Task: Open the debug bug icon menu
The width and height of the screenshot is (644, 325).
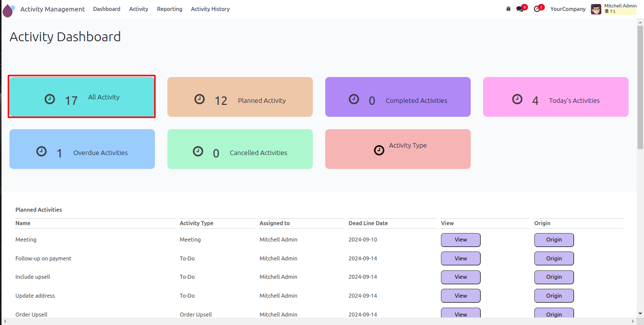Action: [x=508, y=9]
